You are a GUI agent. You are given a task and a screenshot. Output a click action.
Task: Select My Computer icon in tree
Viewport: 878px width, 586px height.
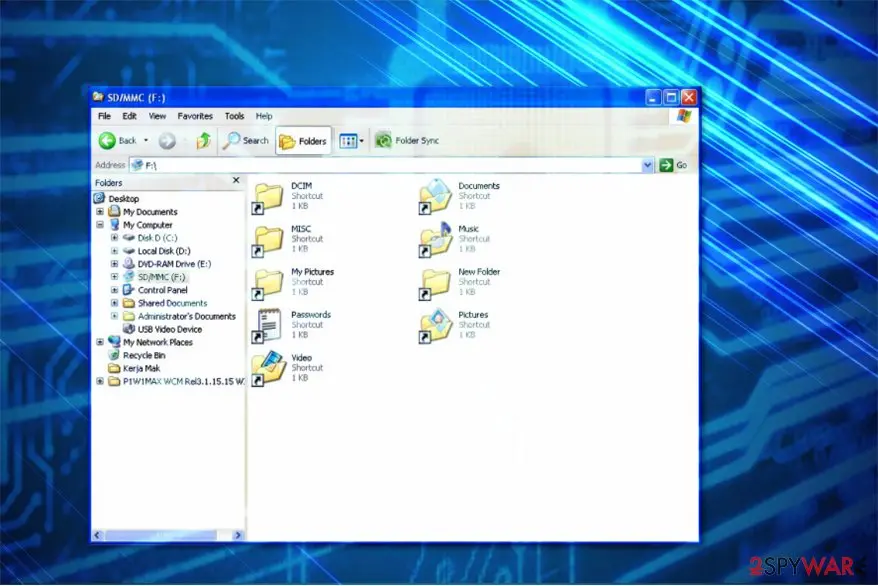(x=114, y=224)
